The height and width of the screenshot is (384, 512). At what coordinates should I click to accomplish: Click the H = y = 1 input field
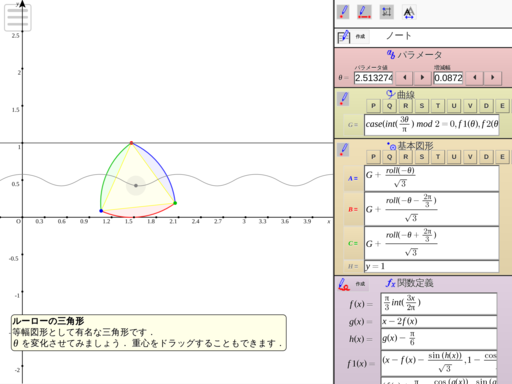coord(432,266)
